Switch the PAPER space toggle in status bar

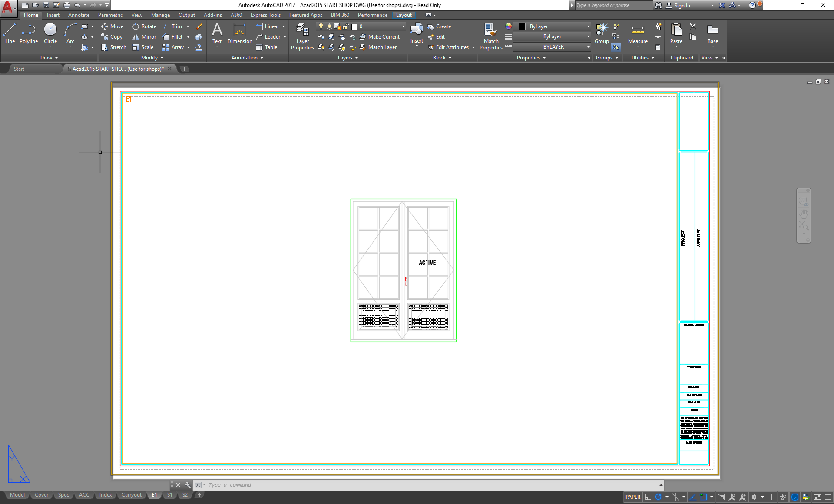632,497
